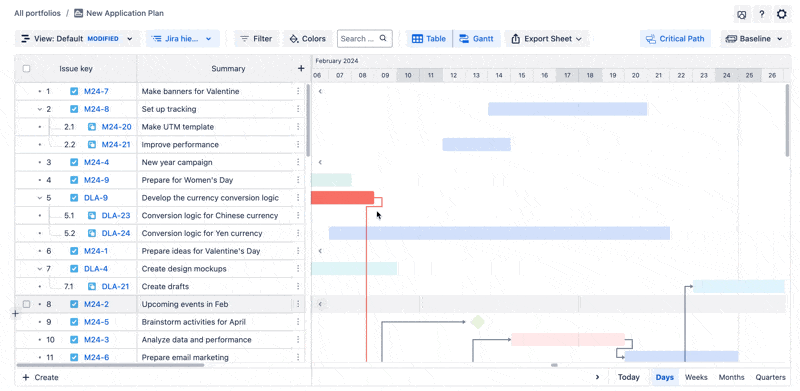The width and height of the screenshot is (800, 391).
Task: Click the search magnifier icon
Action: 383,38
